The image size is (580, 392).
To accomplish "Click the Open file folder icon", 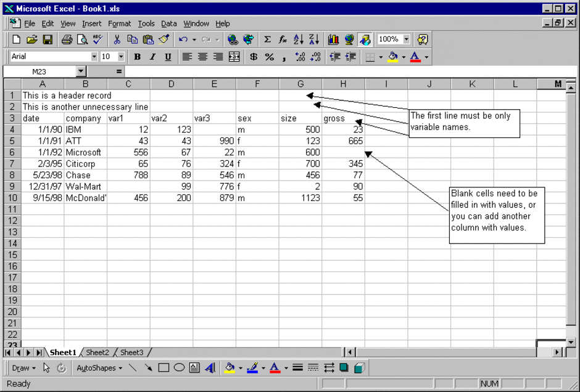I will 32,39.
